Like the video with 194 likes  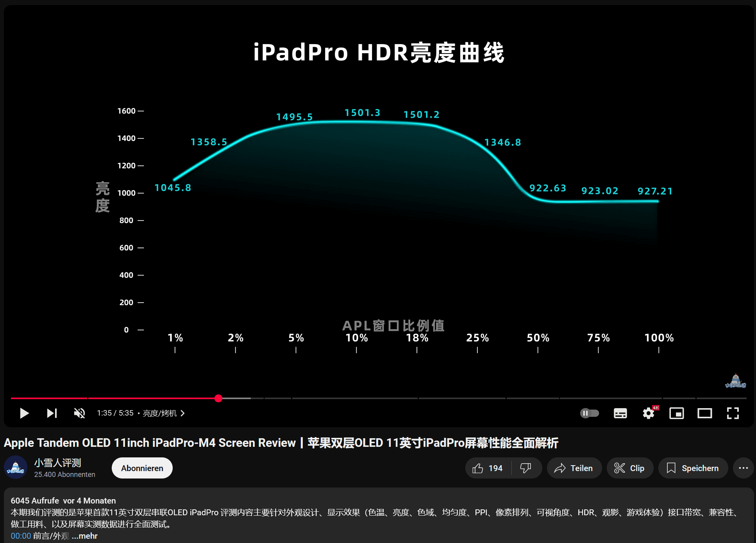pyautogui.click(x=488, y=468)
